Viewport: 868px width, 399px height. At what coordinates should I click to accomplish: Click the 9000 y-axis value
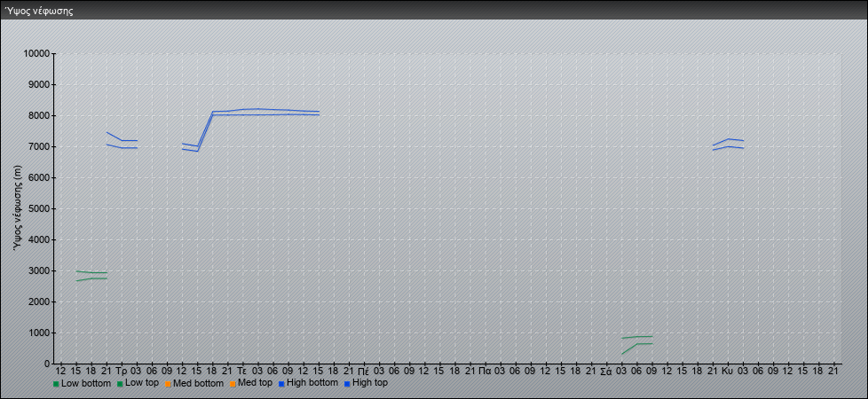click(x=39, y=84)
